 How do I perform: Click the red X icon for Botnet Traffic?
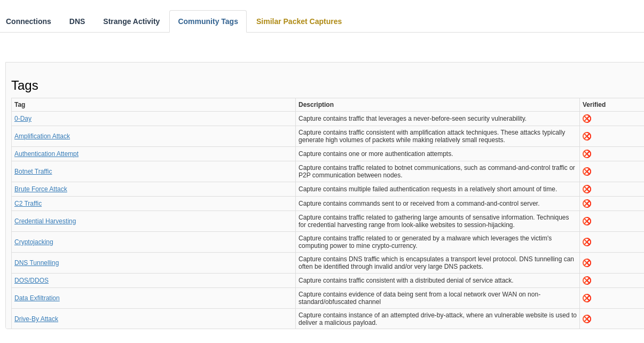pyautogui.click(x=587, y=171)
